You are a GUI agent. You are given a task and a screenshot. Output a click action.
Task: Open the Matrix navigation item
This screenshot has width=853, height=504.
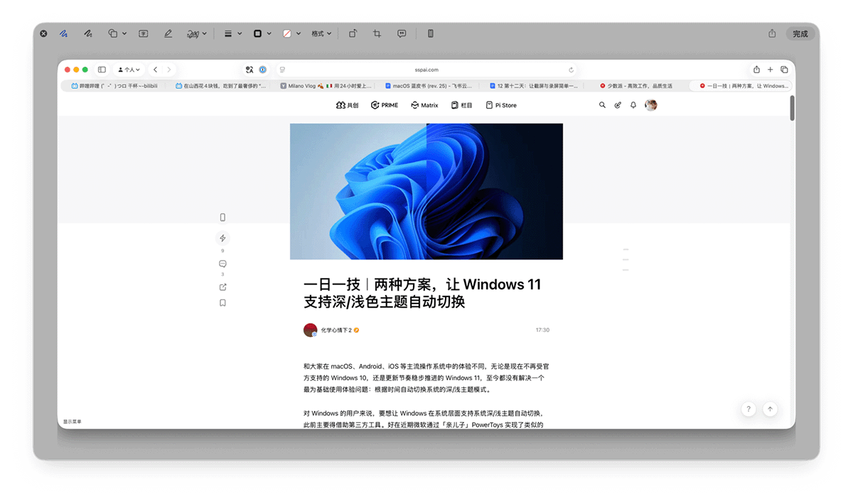(424, 105)
